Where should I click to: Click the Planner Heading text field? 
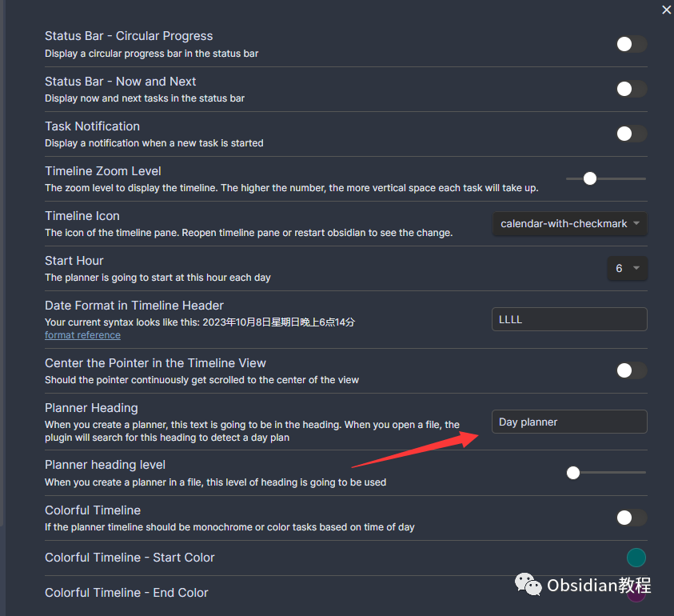click(x=569, y=422)
